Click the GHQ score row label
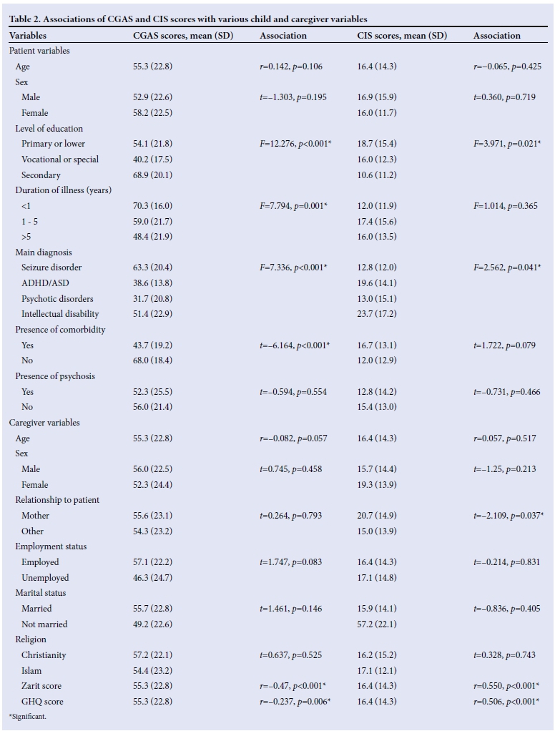The width and height of the screenshot is (560, 736). (41, 702)
